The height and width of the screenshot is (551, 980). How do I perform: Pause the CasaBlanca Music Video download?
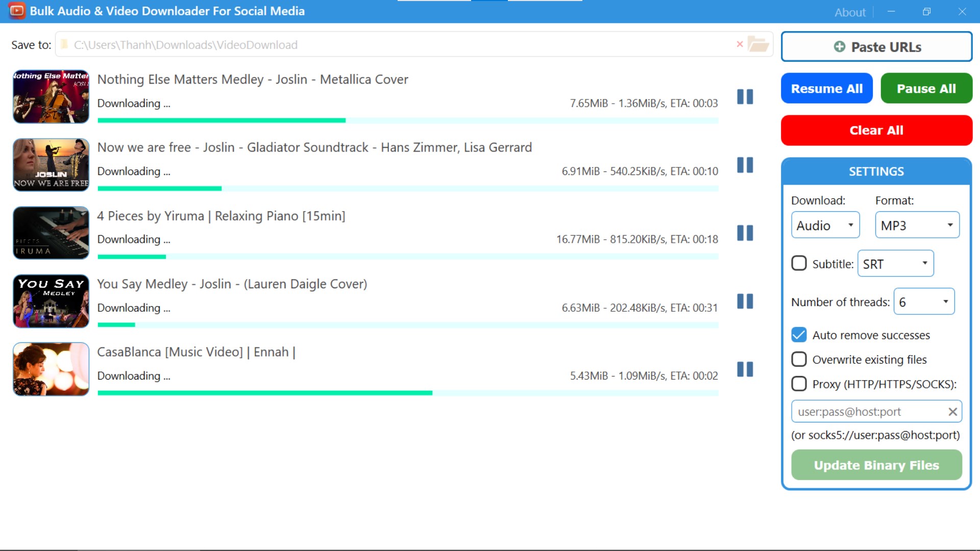point(745,369)
